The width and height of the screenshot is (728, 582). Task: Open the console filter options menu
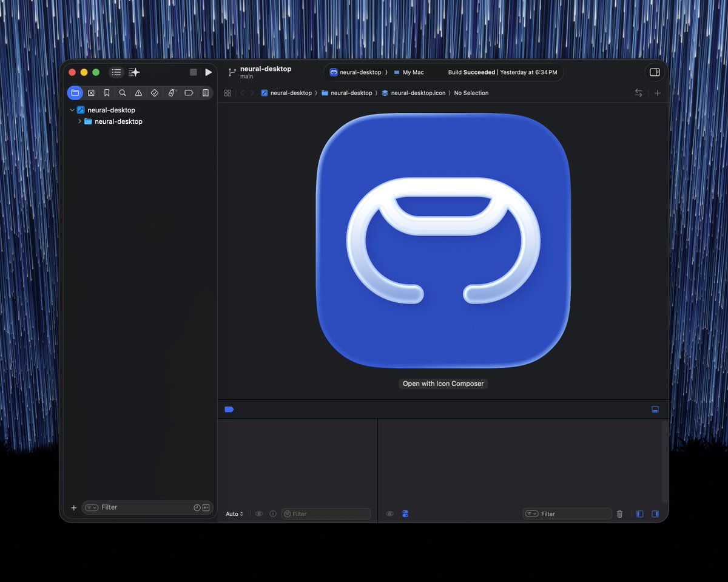click(532, 514)
